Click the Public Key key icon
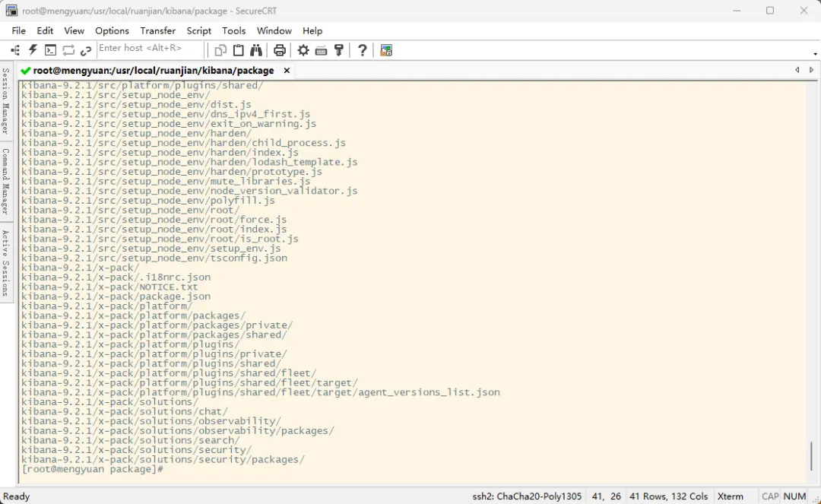The width and height of the screenshot is (821, 504). coord(339,50)
